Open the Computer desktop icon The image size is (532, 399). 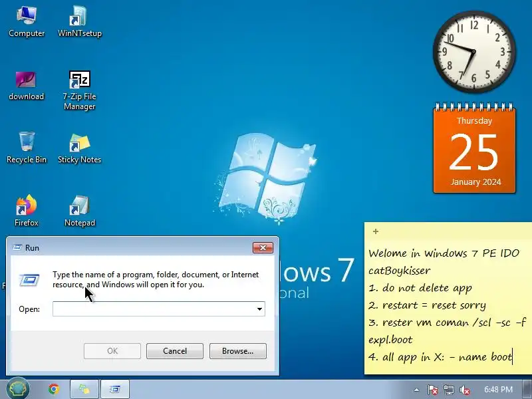pos(27,21)
